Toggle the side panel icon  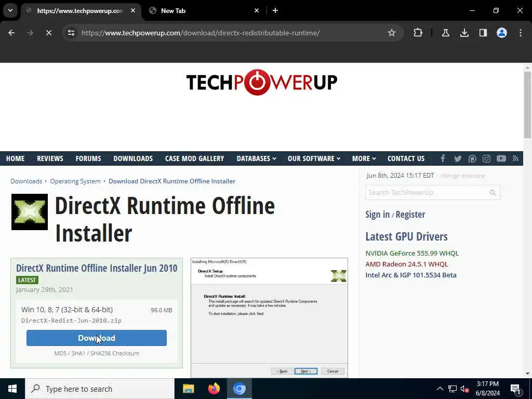click(x=483, y=33)
